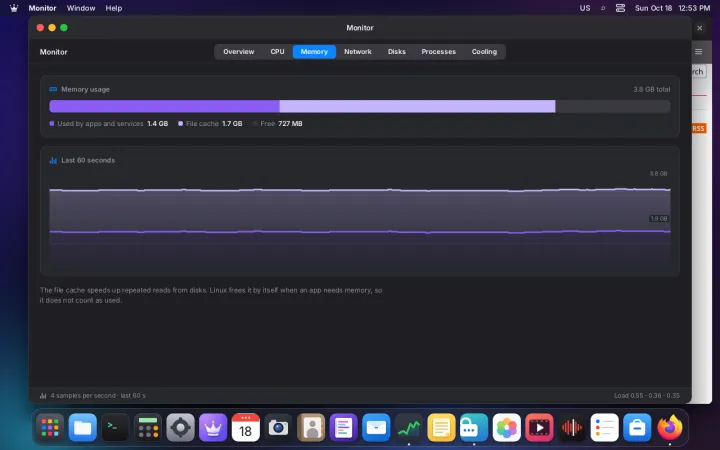Switch to the CPU tab
The width and height of the screenshot is (720, 450).
pos(277,51)
